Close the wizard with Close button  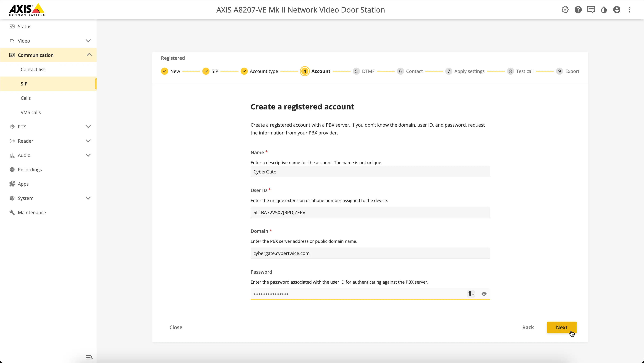click(x=176, y=327)
